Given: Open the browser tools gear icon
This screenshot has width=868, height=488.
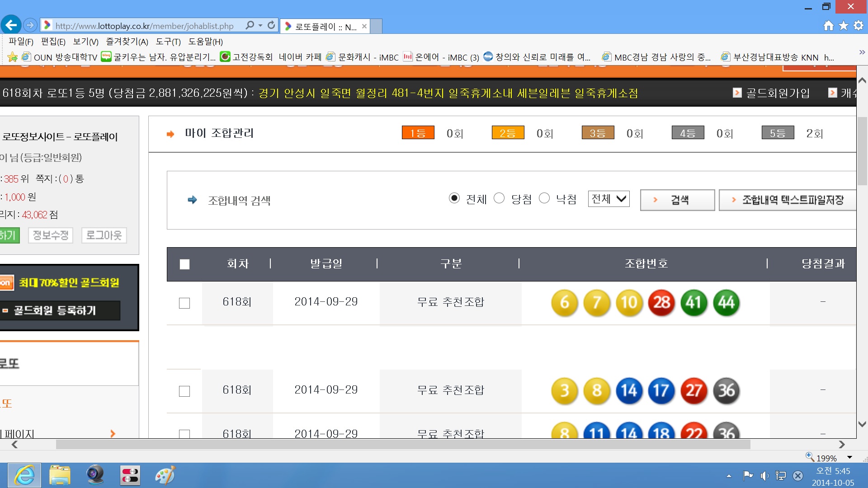Looking at the screenshot, I should [858, 26].
